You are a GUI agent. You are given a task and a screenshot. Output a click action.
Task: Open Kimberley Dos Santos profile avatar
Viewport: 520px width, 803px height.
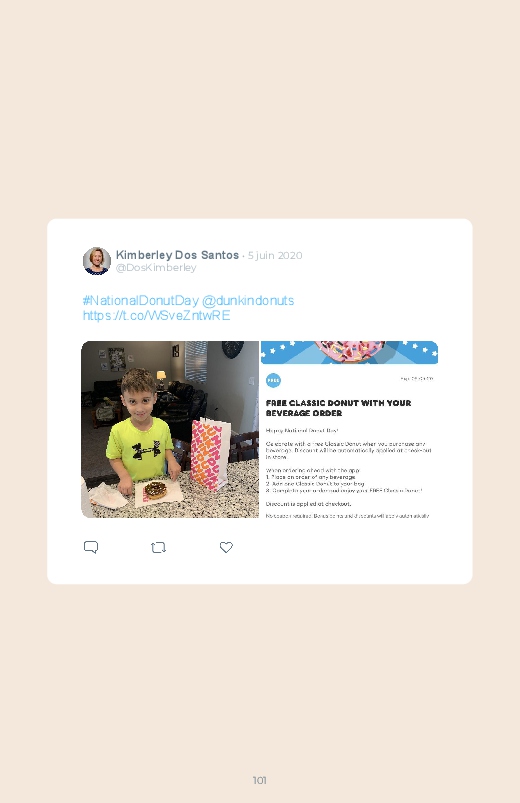(97, 261)
